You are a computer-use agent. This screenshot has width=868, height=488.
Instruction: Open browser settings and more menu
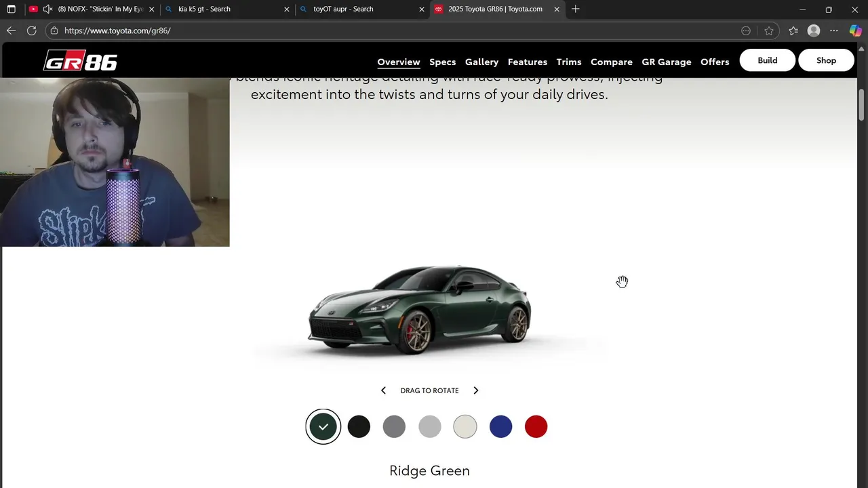[834, 30]
